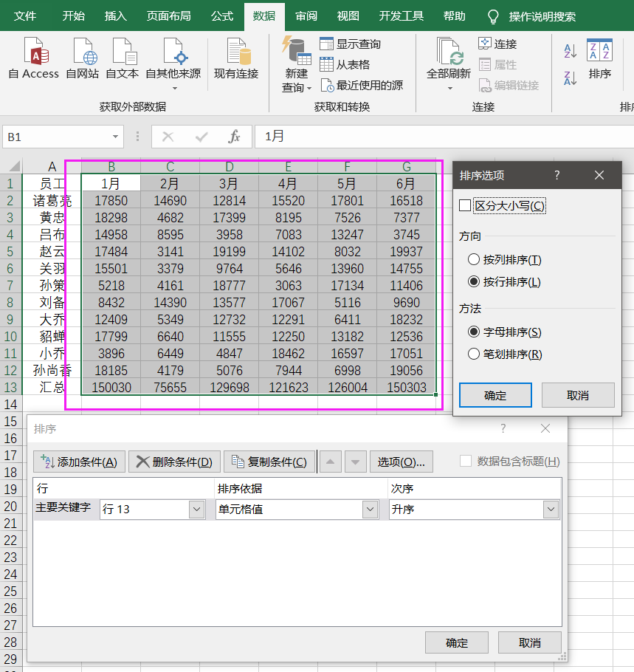Select cell containing 19937
634x672 pixels.
tap(406, 252)
